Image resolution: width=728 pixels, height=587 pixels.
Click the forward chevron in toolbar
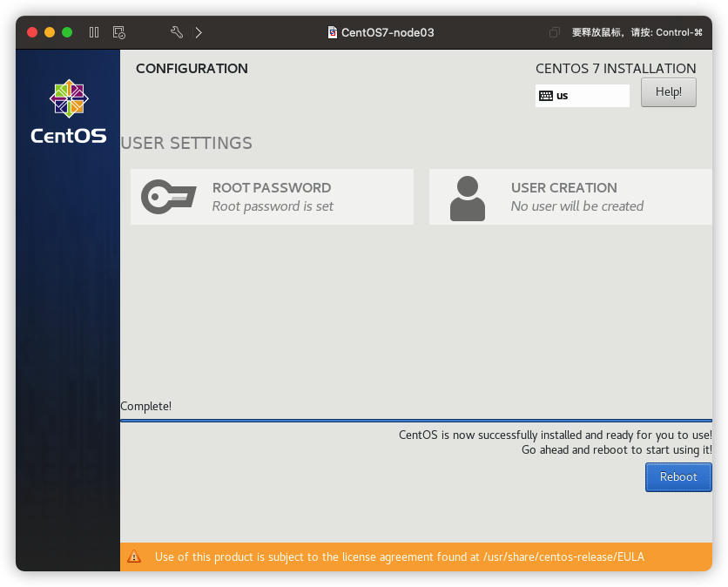point(199,32)
